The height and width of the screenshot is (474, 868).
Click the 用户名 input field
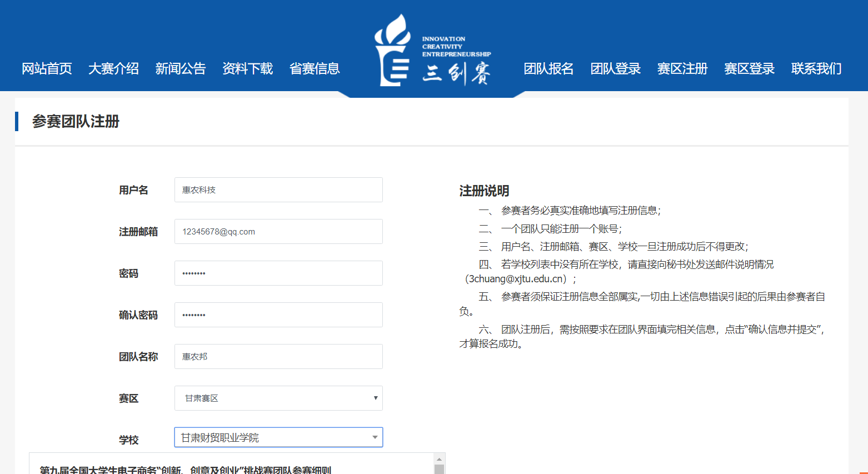point(278,190)
